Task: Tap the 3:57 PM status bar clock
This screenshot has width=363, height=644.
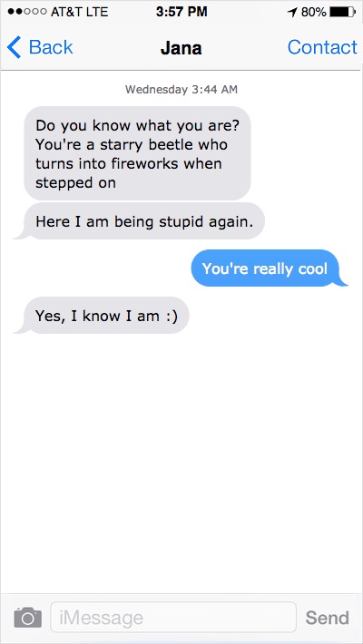Action: click(x=181, y=12)
